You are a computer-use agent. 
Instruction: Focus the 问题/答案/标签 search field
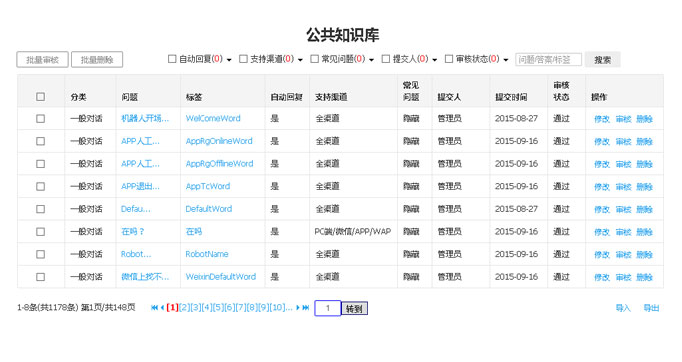click(x=548, y=60)
